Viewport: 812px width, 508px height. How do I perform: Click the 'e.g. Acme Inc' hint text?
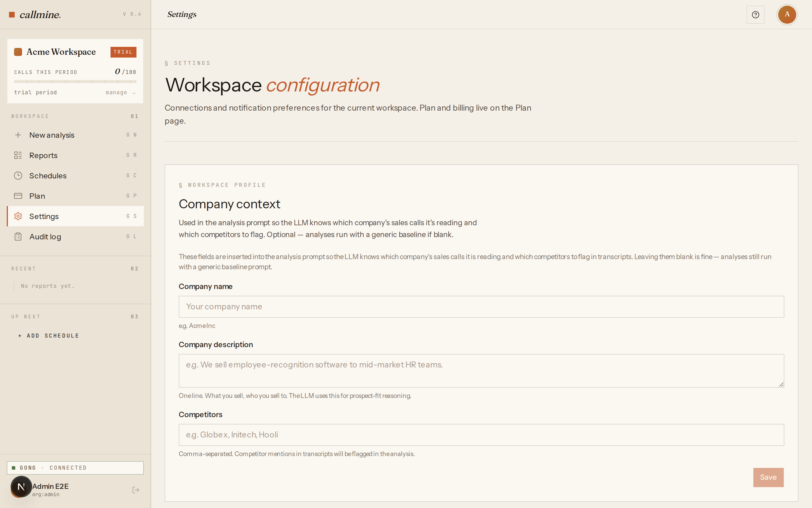(197, 326)
